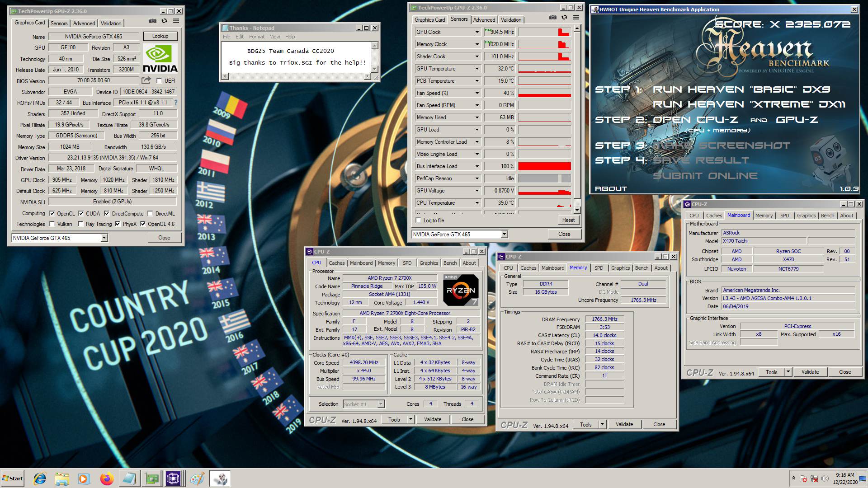Viewport: 868px width, 488px height.
Task: Click the Lookup button in GPU-Z
Action: (160, 36)
